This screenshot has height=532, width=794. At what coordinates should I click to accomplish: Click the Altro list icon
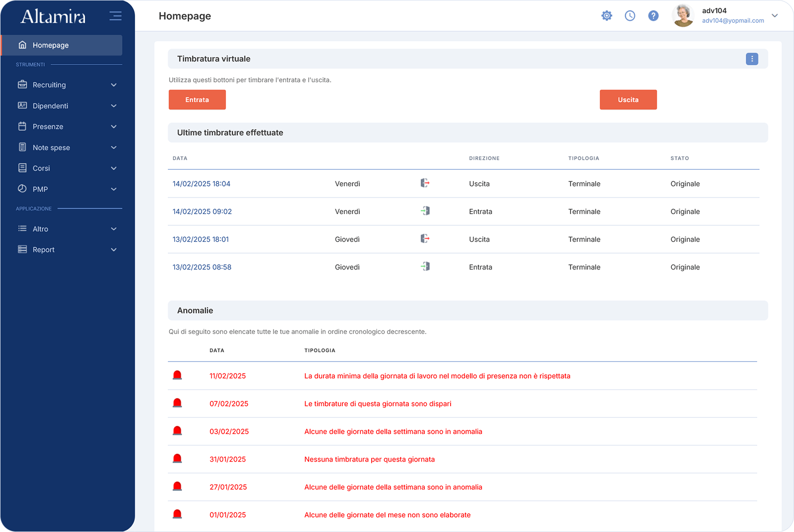(22, 228)
